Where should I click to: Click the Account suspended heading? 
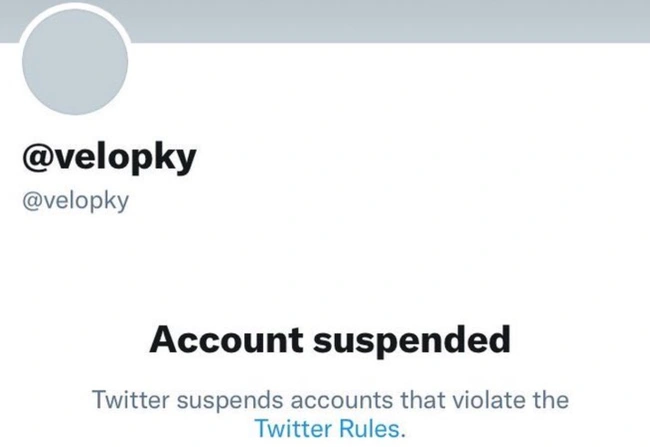[x=330, y=340]
